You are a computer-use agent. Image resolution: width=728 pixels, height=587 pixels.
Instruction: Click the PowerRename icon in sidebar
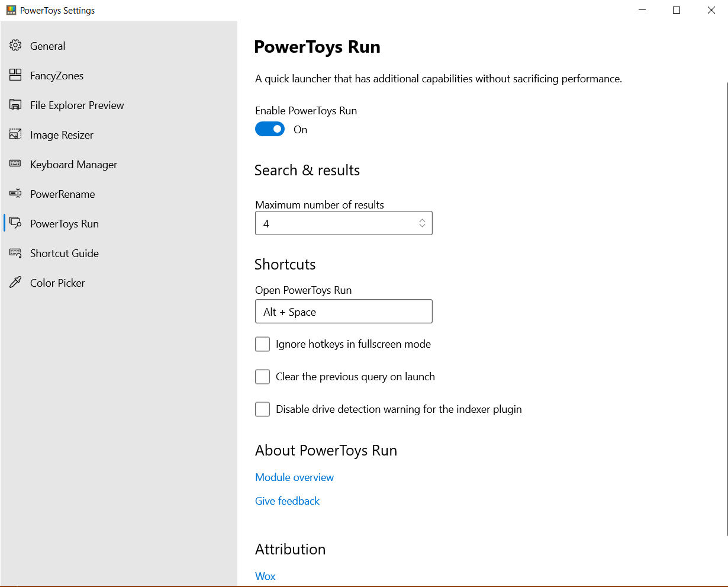pos(15,194)
